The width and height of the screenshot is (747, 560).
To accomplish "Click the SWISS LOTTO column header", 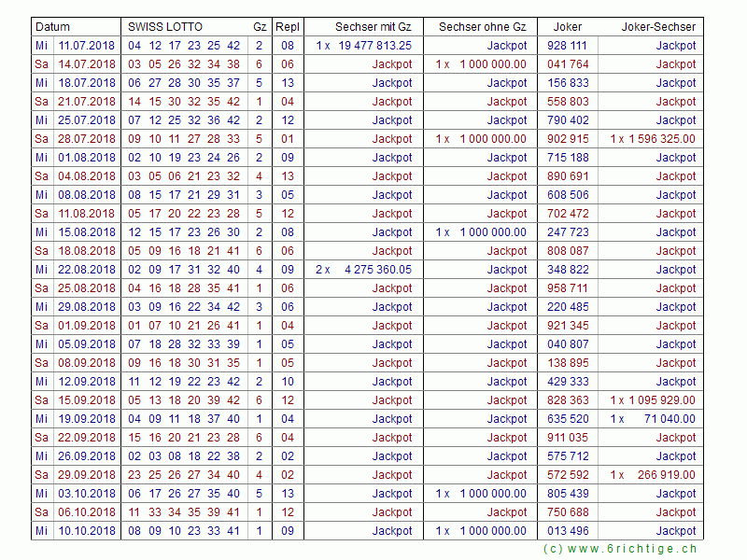I will click(x=164, y=27).
